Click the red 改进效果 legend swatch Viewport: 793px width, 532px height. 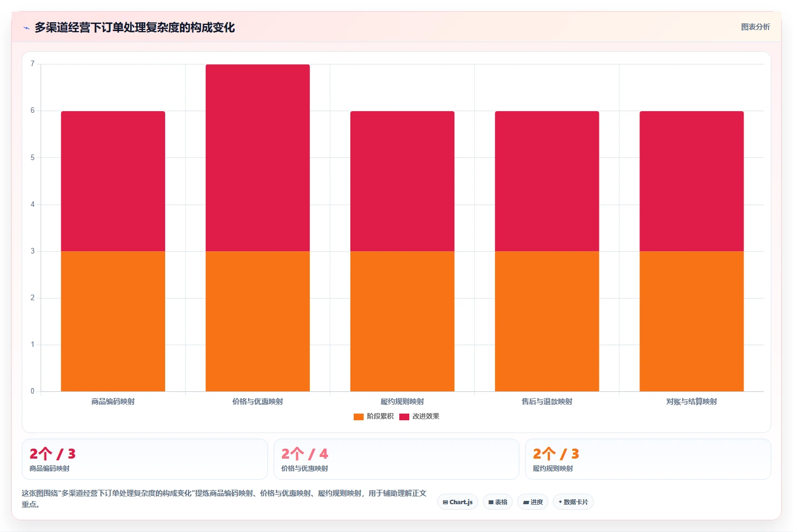coord(404,416)
